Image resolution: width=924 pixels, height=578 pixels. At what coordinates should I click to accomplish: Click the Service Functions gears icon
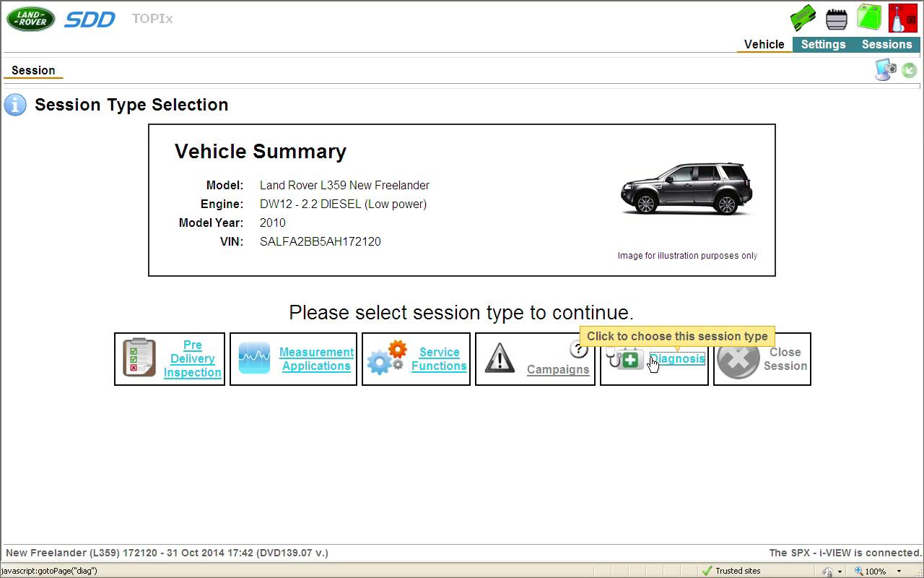[387, 358]
